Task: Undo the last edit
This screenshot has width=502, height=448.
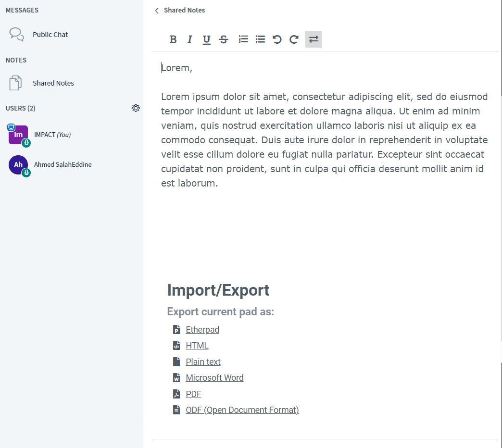Action: (277, 39)
